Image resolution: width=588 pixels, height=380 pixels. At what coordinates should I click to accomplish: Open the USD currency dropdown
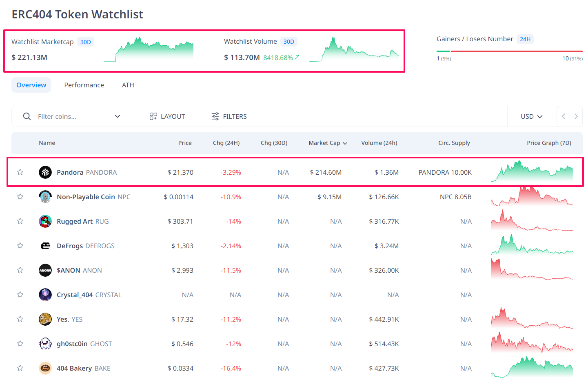531,116
